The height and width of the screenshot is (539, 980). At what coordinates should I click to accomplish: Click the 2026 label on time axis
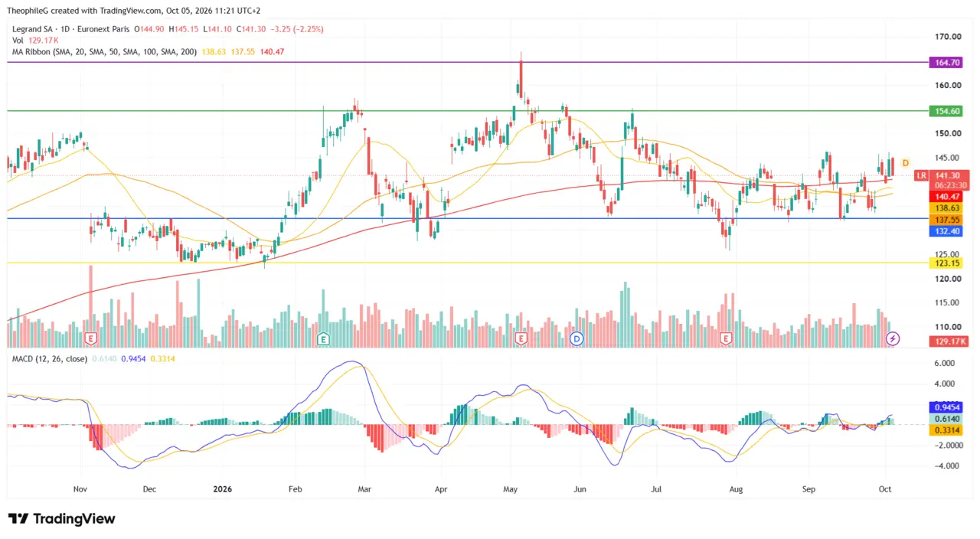pyautogui.click(x=222, y=488)
